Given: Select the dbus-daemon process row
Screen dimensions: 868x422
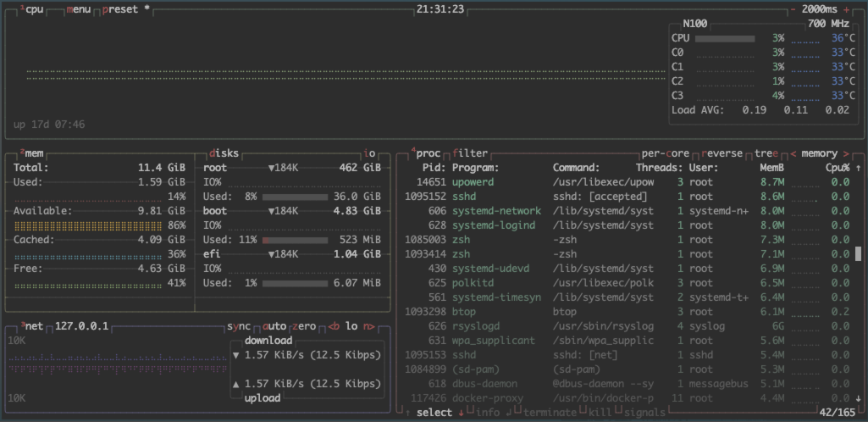Looking at the screenshot, I should point(628,384).
